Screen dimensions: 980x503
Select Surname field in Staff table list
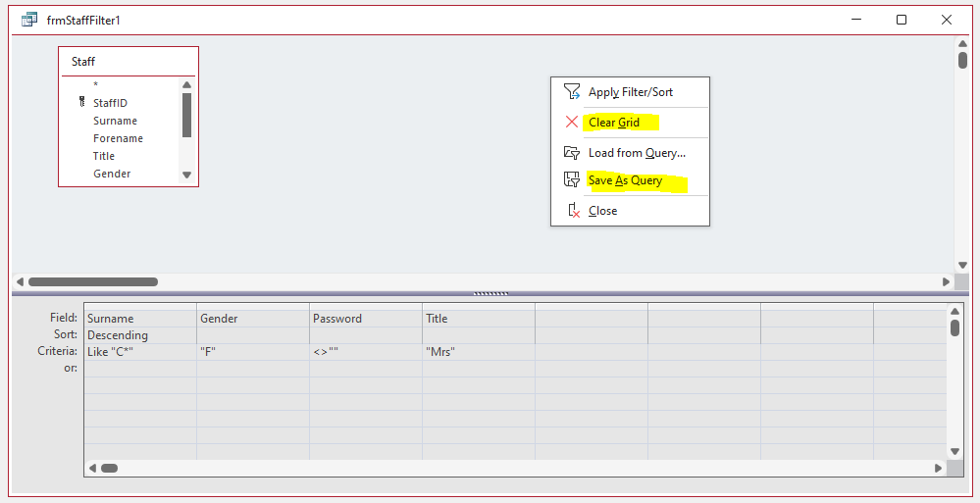click(x=120, y=121)
